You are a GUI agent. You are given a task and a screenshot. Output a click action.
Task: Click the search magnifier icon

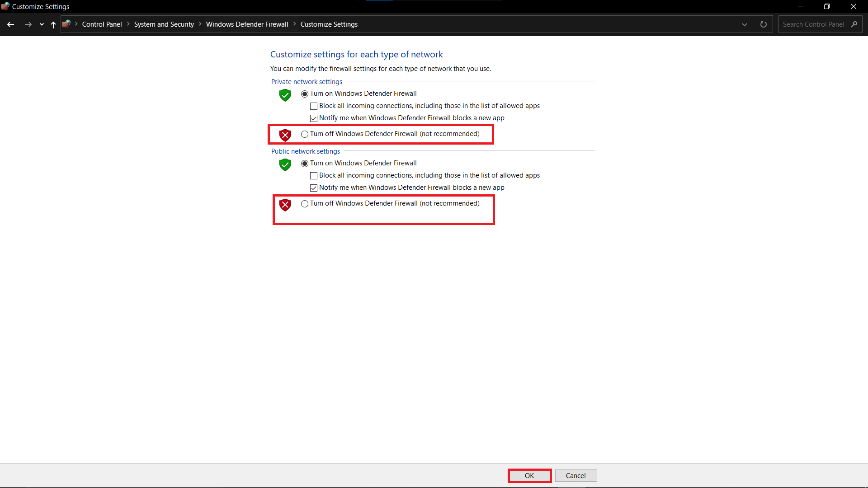tap(854, 24)
